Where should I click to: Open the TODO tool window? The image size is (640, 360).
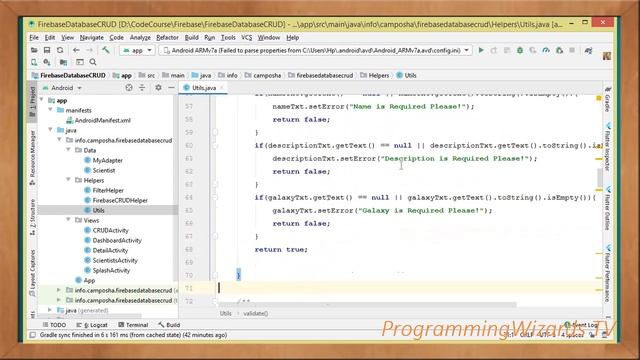tap(54, 325)
